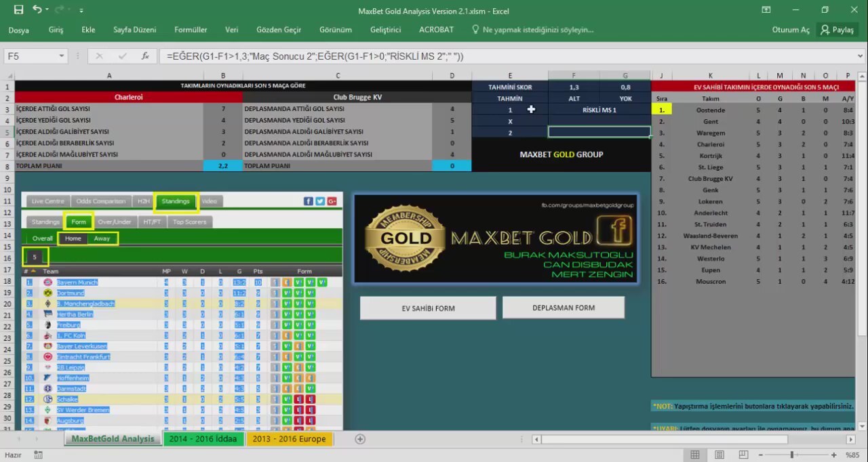This screenshot has height=462, width=868.
Task: Open Ribbon Display Options
Action: click(766, 10)
